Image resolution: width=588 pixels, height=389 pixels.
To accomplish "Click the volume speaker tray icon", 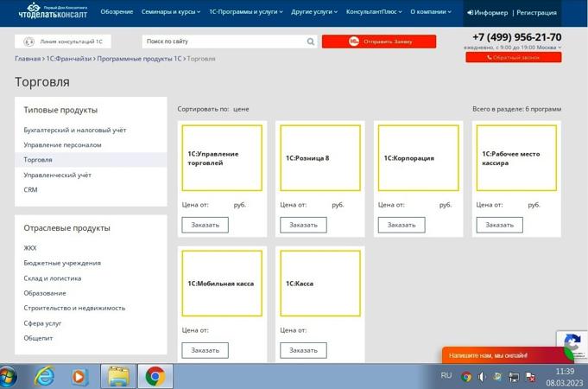I will [482, 376].
